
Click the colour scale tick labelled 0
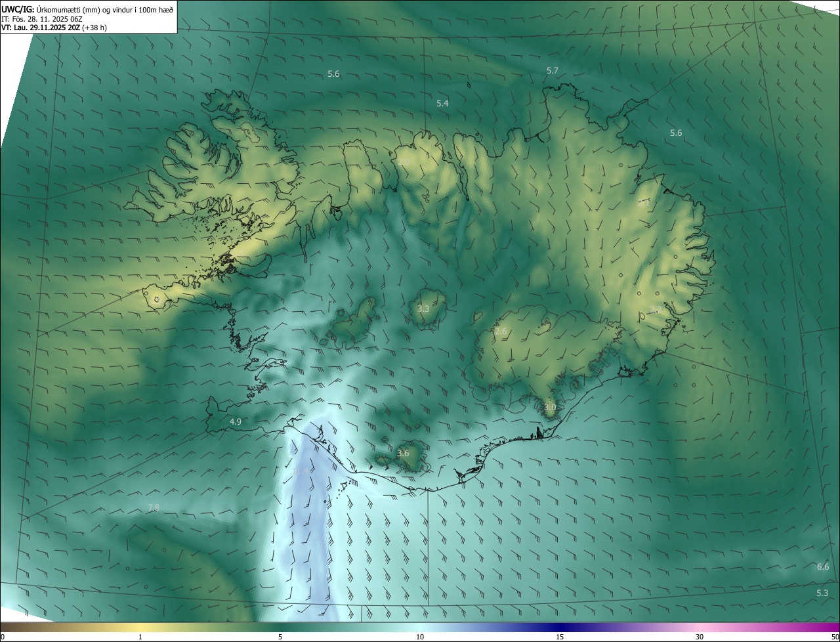2,637
